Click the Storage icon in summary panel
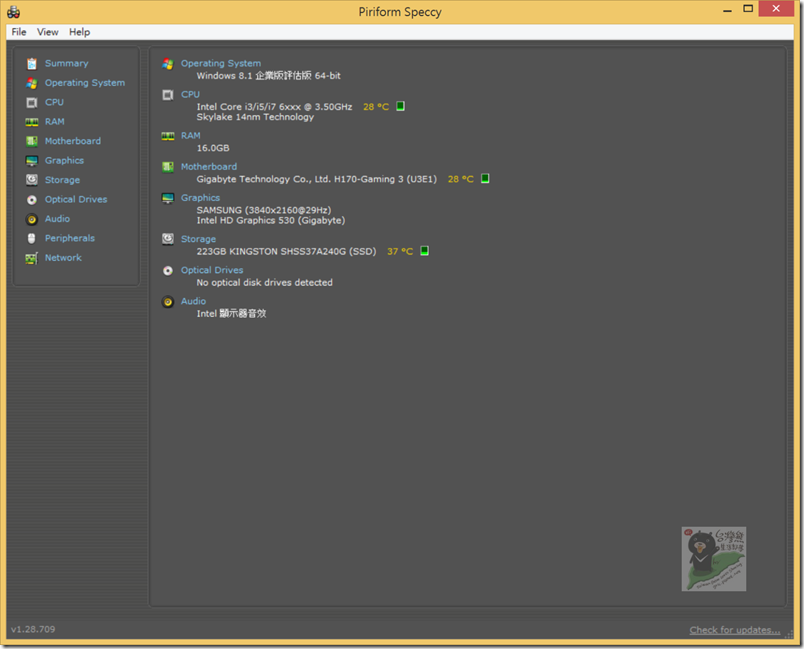Screen dimensions: 804x649 (x=168, y=239)
